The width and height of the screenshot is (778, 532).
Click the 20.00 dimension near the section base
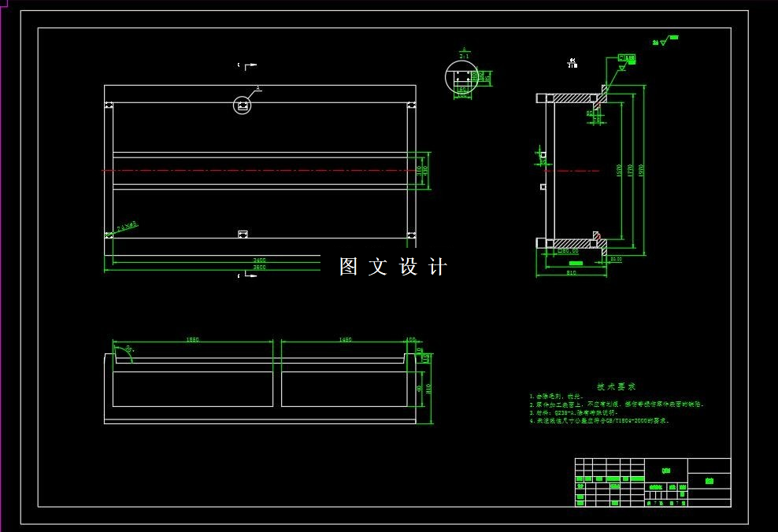[616, 259]
